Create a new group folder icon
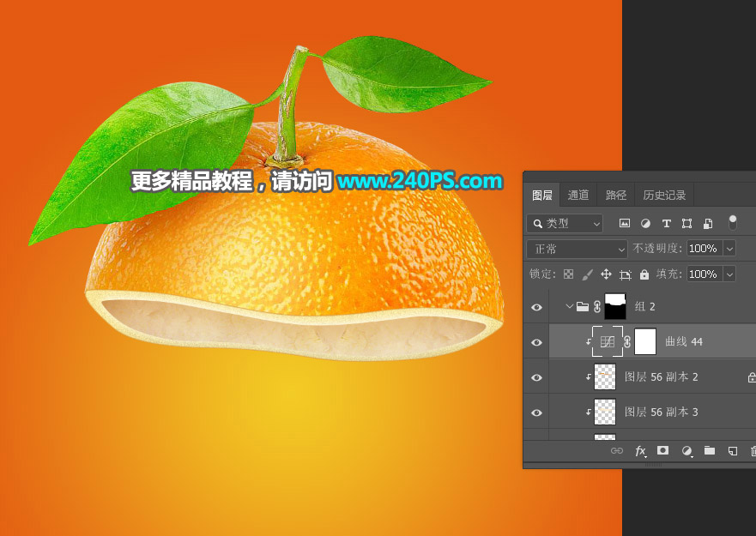 [x=709, y=450]
